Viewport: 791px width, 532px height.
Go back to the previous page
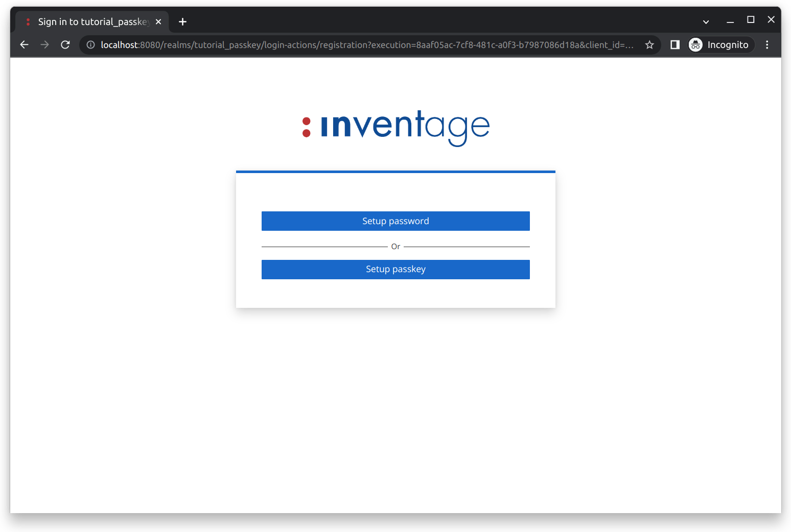point(24,45)
